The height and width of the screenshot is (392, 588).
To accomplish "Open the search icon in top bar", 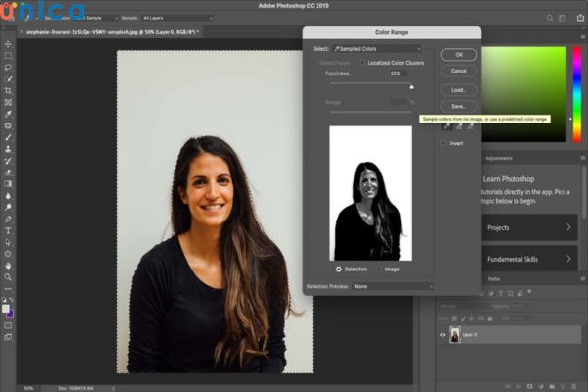I will click(x=550, y=18).
